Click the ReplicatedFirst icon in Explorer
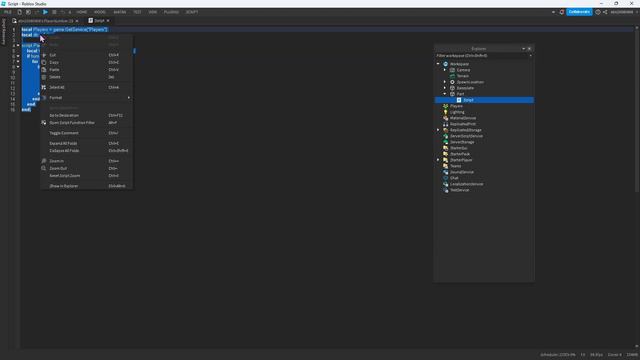 [x=446, y=124]
